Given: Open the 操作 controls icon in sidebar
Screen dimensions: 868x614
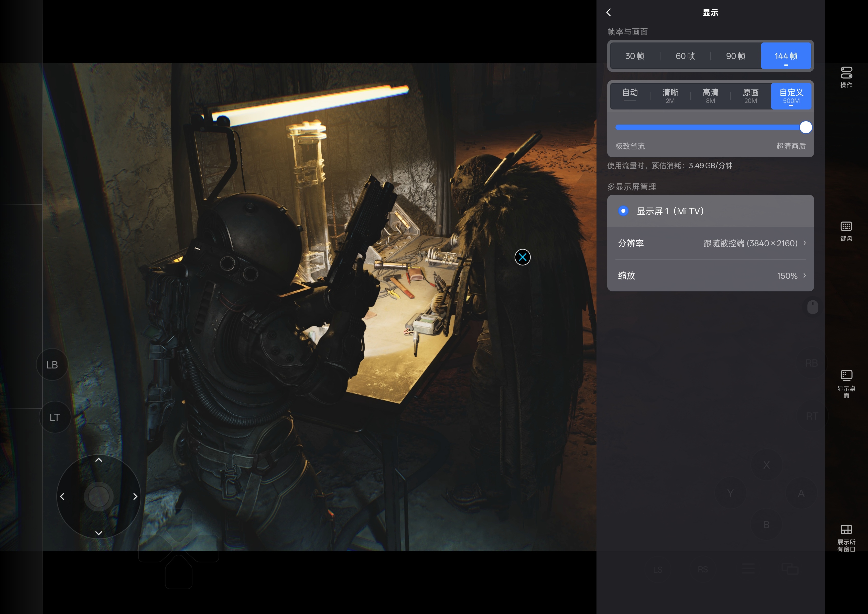Looking at the screenshot, I should pos(846,77).
